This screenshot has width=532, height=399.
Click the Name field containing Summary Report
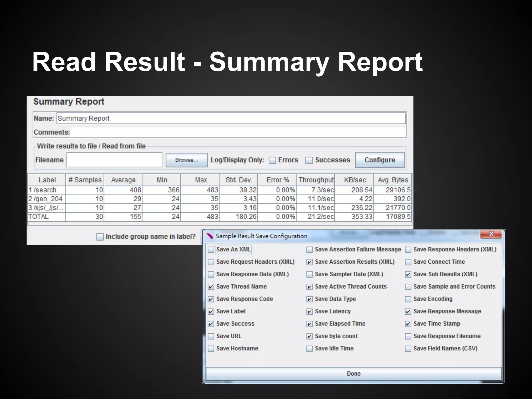(231, 118)
